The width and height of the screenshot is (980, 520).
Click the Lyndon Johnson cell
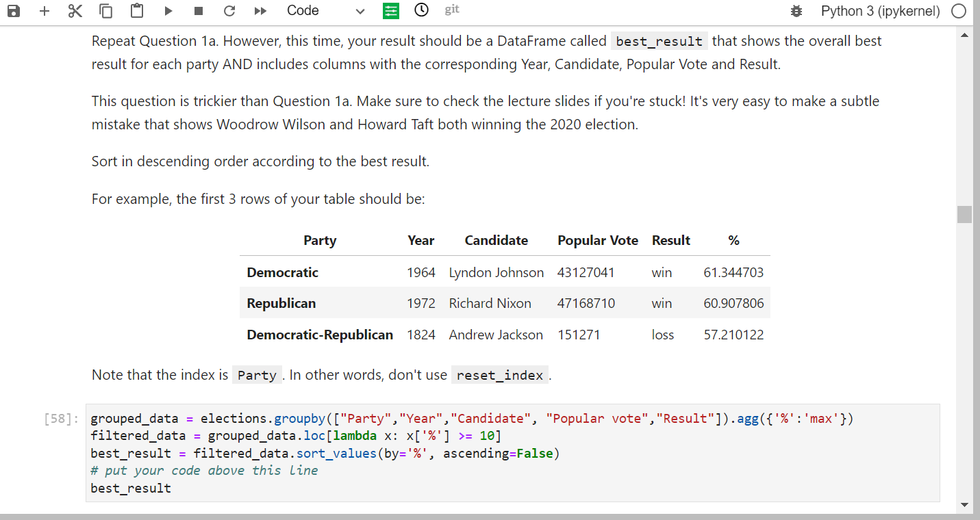click(497, 272)
